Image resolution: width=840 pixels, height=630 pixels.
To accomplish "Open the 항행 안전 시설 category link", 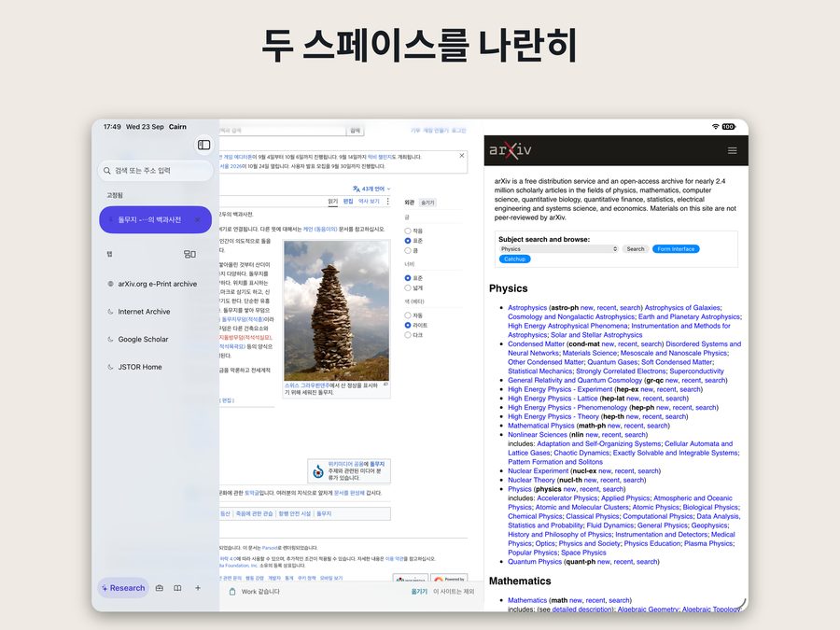I will tap(295, 513).
